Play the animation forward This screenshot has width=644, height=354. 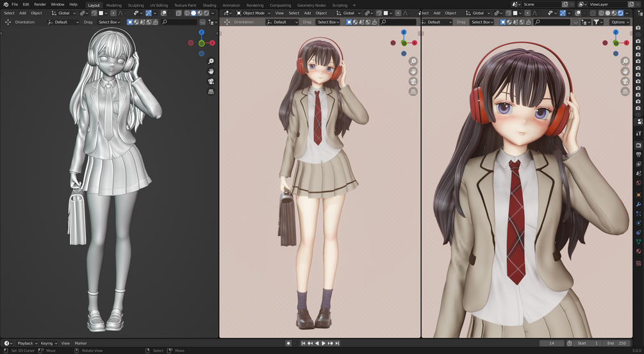[324, 343]
